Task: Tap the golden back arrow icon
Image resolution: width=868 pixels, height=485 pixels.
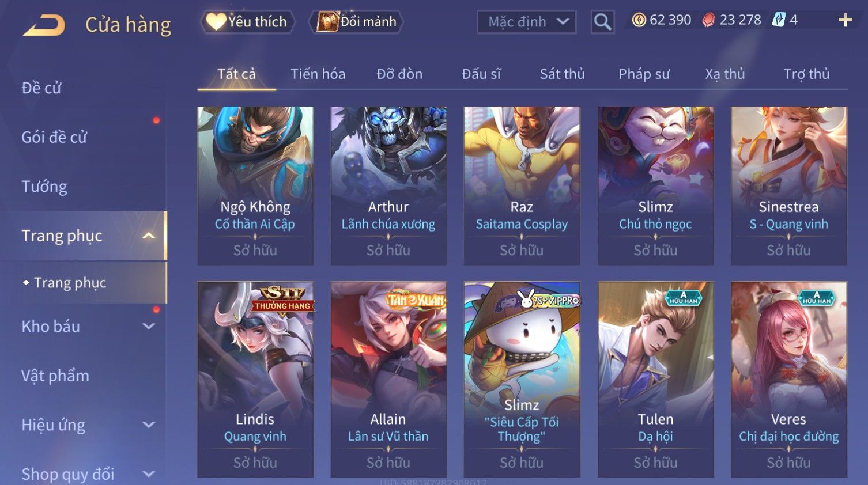Action: click(x=44, y=25)
